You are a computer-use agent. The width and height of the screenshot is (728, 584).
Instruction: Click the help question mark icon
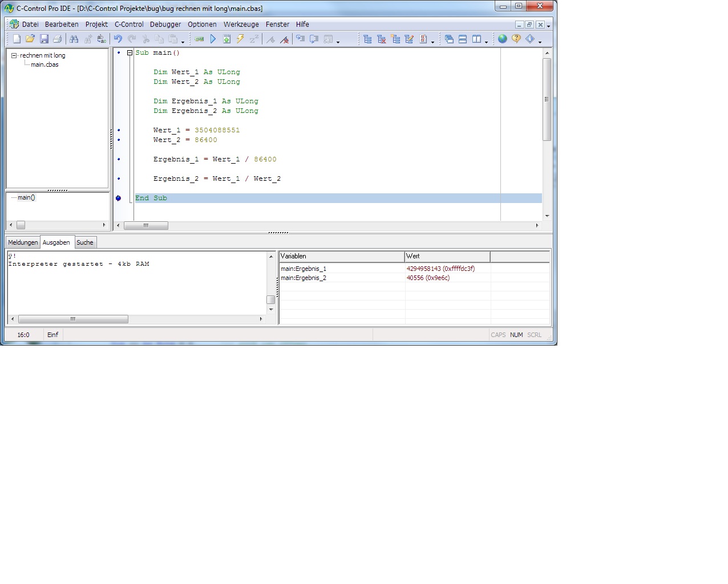click(x=516, y=39)
